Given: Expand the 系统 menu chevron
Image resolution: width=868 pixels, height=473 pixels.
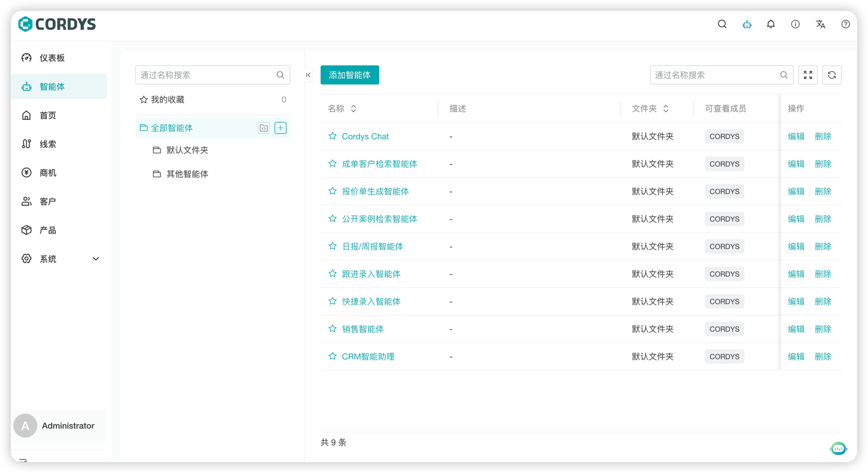Looking at the screenshot, I should [x=95, y=259].
